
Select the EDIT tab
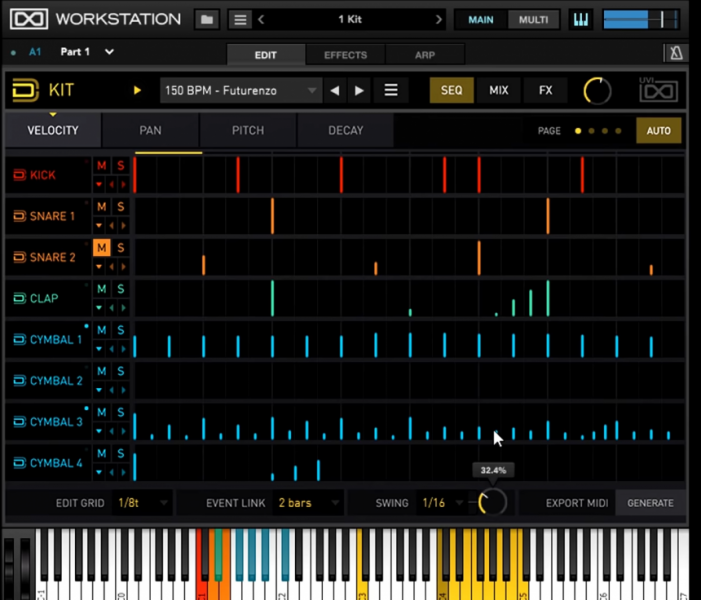[266, 55]
